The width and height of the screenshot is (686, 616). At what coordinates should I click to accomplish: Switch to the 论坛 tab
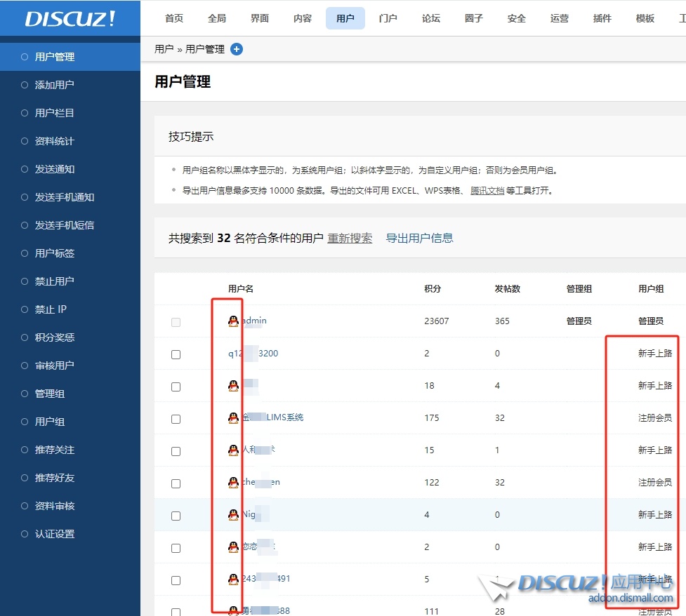tap(430, 18)
